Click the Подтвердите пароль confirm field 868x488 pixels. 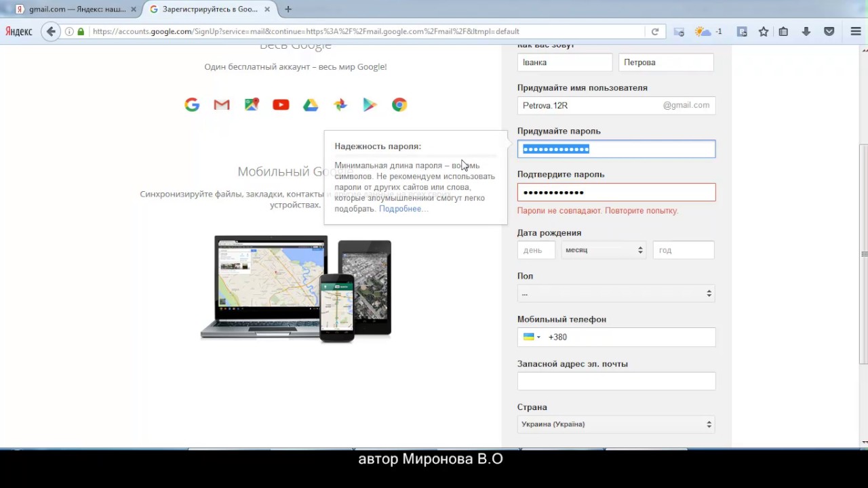[616, 192]
